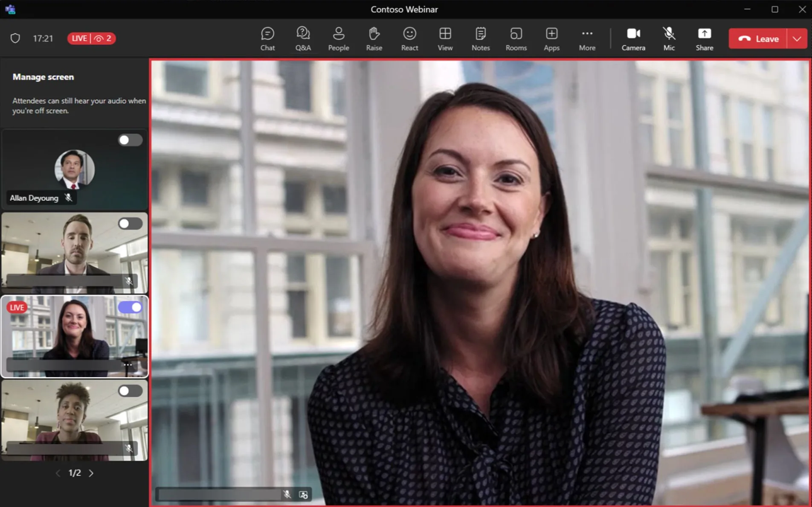Open breakout Rooms
Viewport: 812px width, 507px height.
coord(516,38)
